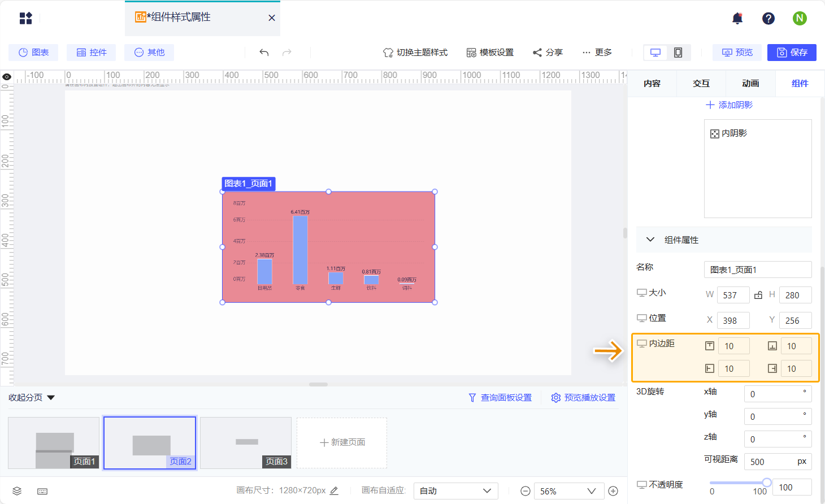Viewport: 825px width, 504px height.
Task: Close the 组件样式属性 tab
Action: click(x=272, y=18)
